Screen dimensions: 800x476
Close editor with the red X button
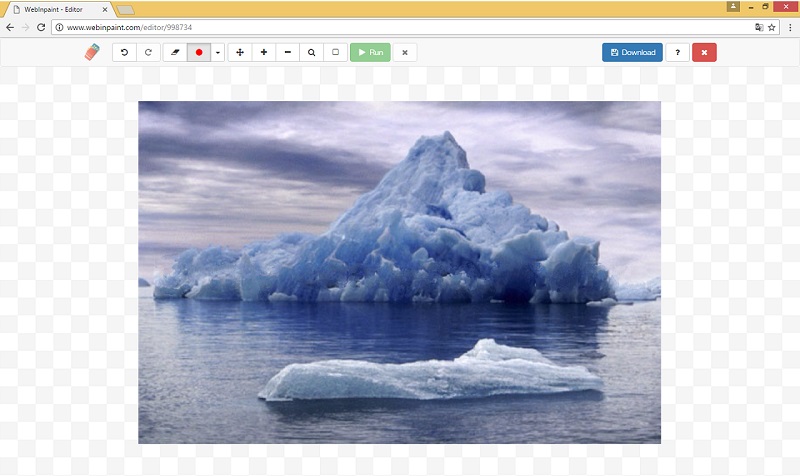pyautogui.click(x=704, y=52)
